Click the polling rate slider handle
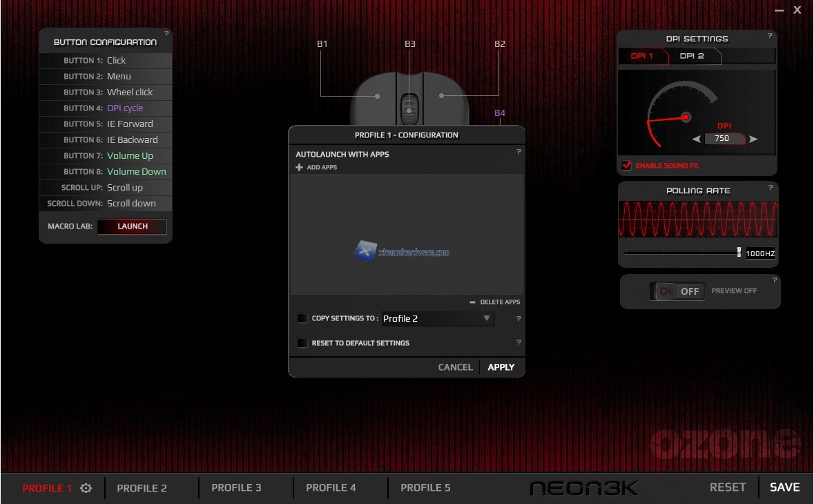The width and height of the screenshot is (814, 504). point(739,253)
